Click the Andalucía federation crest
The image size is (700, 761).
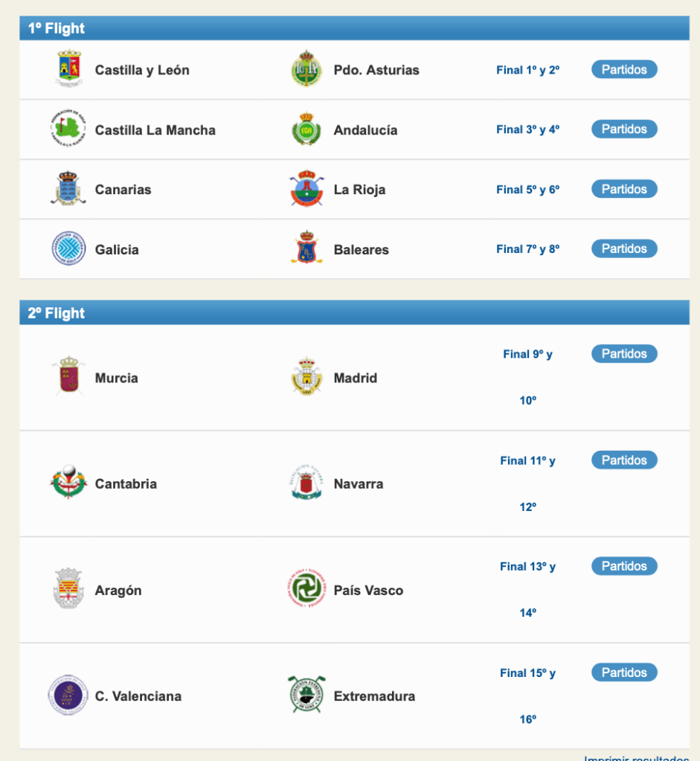click(x=306, y=129)
